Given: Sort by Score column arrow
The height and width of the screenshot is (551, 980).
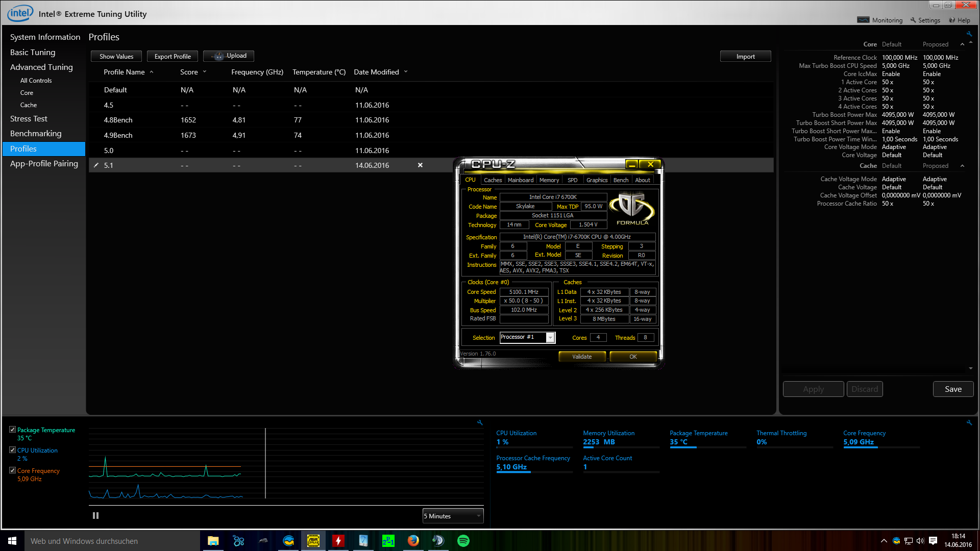Looking at the screenshot, I should 205,72.
